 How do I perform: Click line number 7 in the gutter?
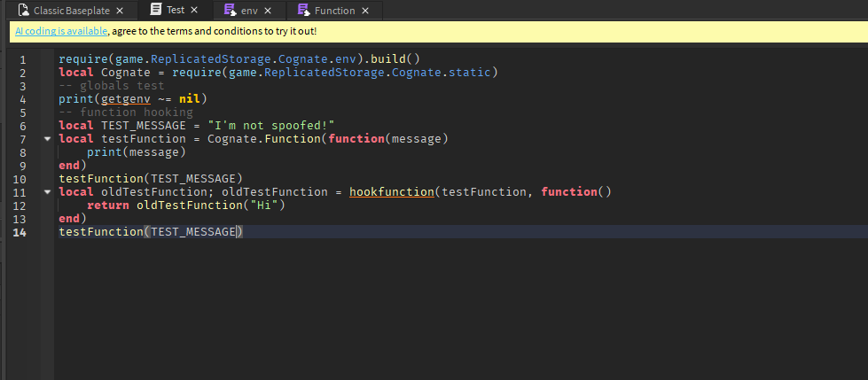[x=23, y=139]
